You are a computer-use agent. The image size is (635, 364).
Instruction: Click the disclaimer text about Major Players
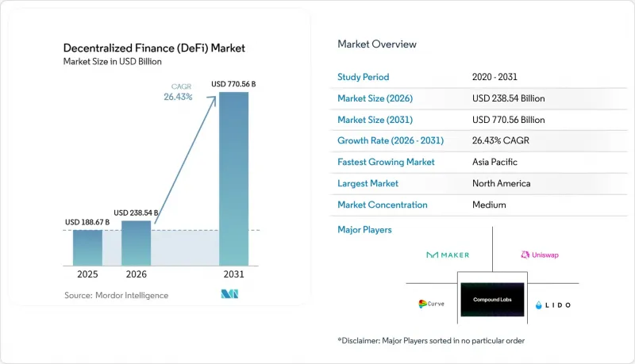(431, 340)
